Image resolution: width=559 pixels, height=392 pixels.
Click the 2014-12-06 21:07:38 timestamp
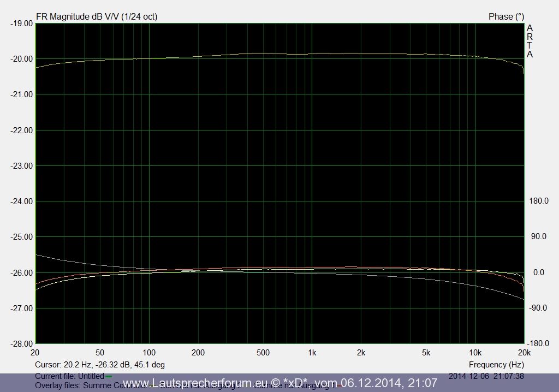(486, 376)
